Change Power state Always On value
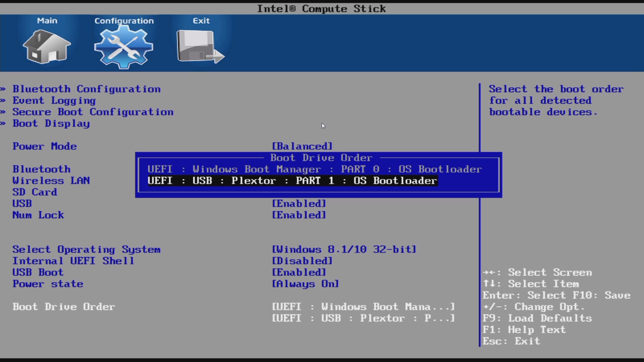Image resolution: width=644 pixels, height=362 pixels. pos(305,284)
